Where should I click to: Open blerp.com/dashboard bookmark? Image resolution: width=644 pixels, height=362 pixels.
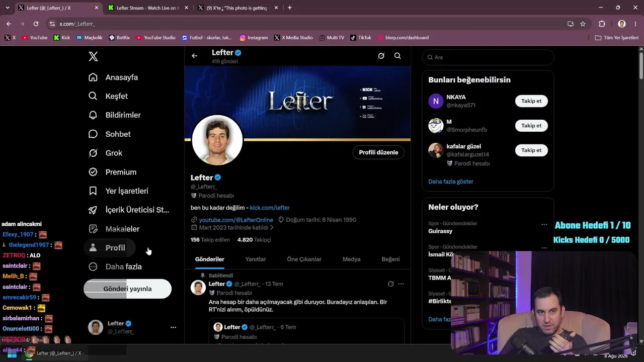[x=403, y=38]
